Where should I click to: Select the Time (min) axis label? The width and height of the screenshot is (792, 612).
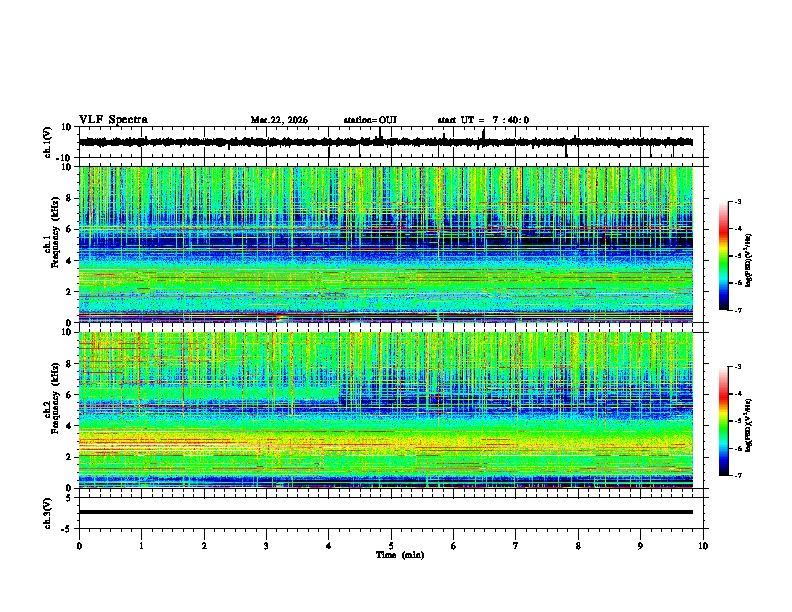click(400, 555)
